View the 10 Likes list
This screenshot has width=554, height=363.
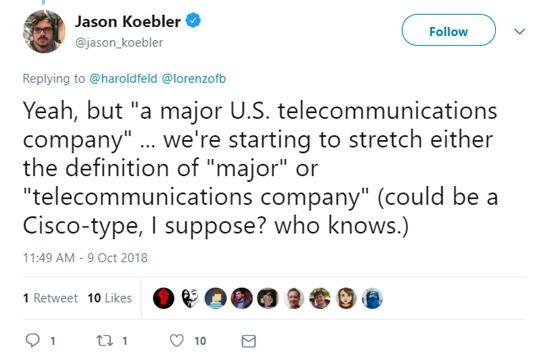(110, 298)
